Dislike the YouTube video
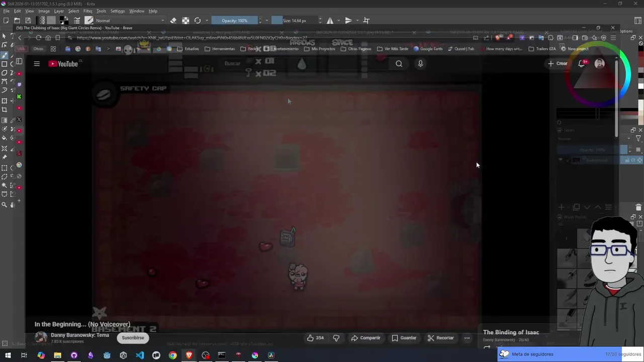The height and width of the screenshot is (362, 644). pos(336,338)
